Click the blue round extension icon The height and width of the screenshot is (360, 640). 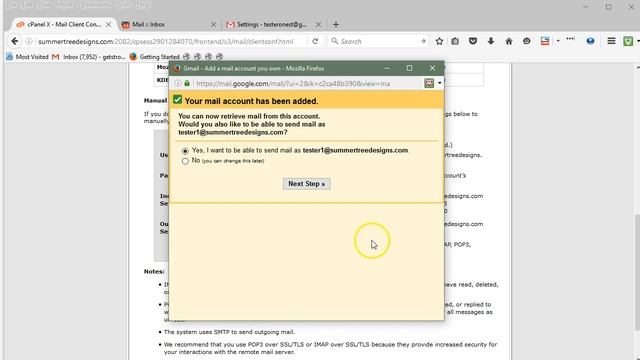pos(590,41)
